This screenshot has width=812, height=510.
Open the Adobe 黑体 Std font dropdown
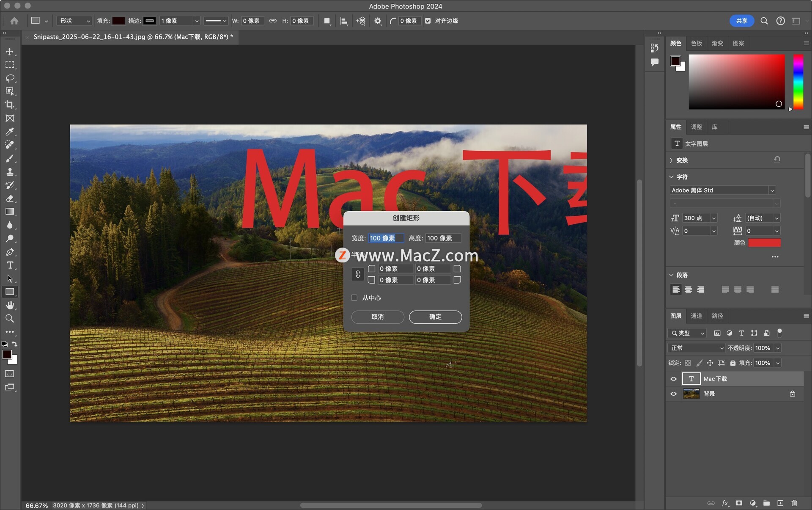point(772,190)
